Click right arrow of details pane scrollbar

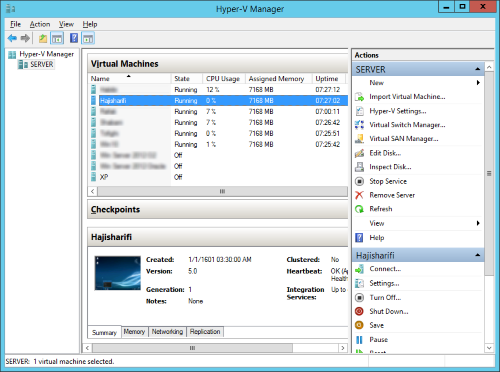click(343, 348)
